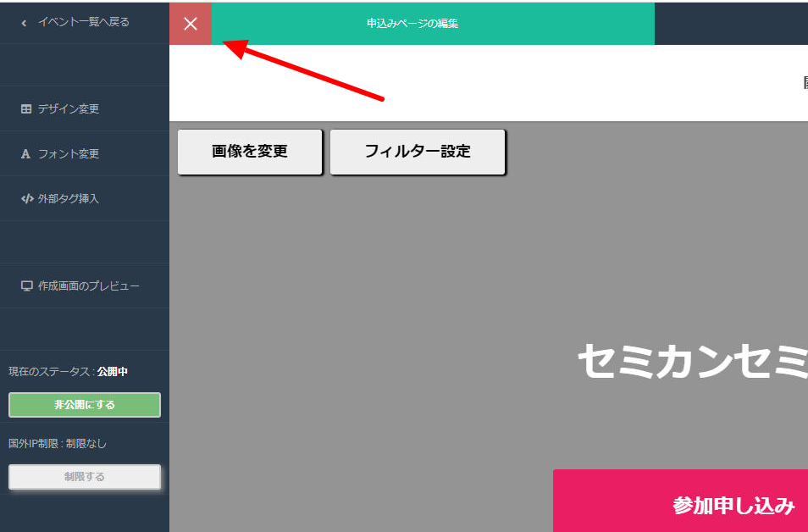
Task: Select the 申込みページの編集 tab
Action: coord(412,24)
